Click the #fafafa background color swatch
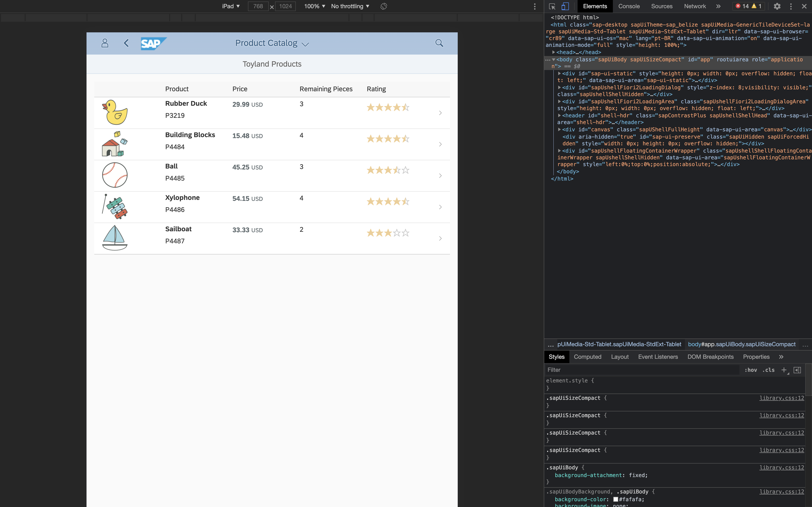The height and width of the screenshot is (507, 812). (x=616, y=499)
